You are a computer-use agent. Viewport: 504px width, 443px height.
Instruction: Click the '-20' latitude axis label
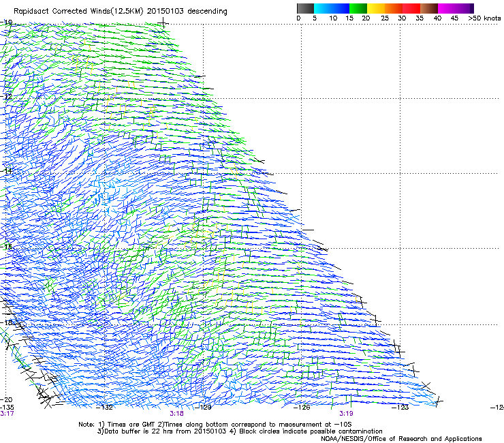6,399
